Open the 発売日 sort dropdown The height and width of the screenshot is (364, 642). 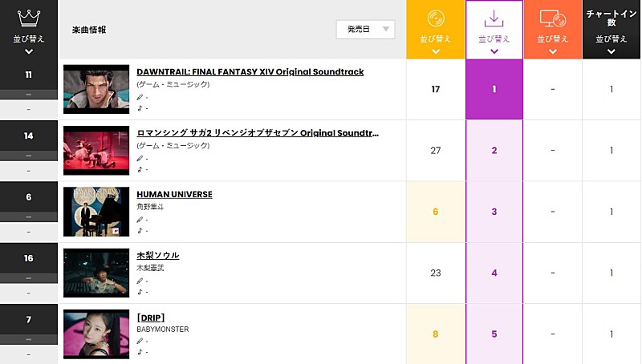pyautogui.click(x=366, y=30)
